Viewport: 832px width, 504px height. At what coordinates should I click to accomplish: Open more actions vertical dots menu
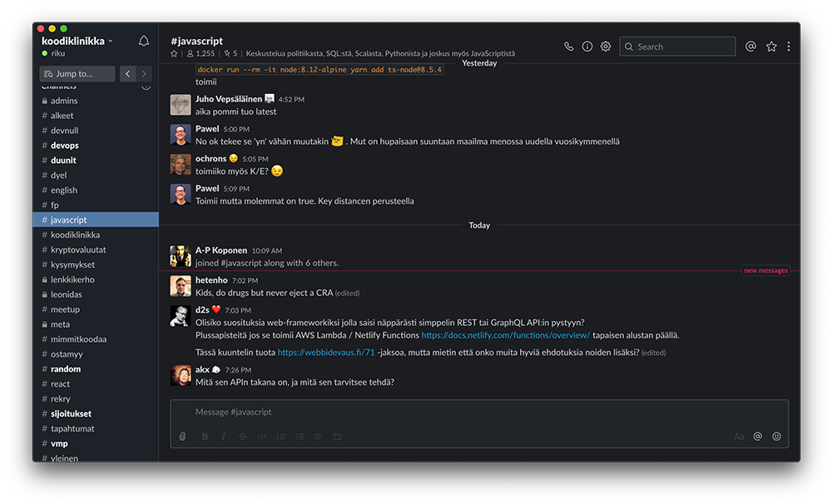[789, 47]
